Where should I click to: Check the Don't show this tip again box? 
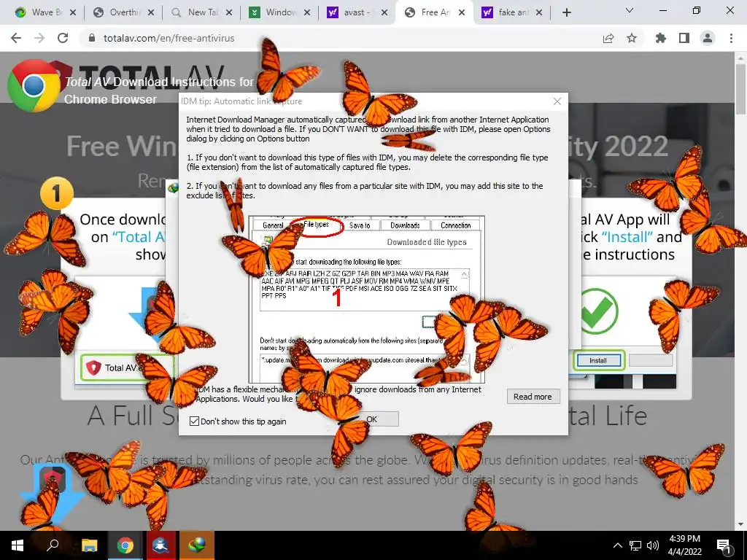click(194, 421)
